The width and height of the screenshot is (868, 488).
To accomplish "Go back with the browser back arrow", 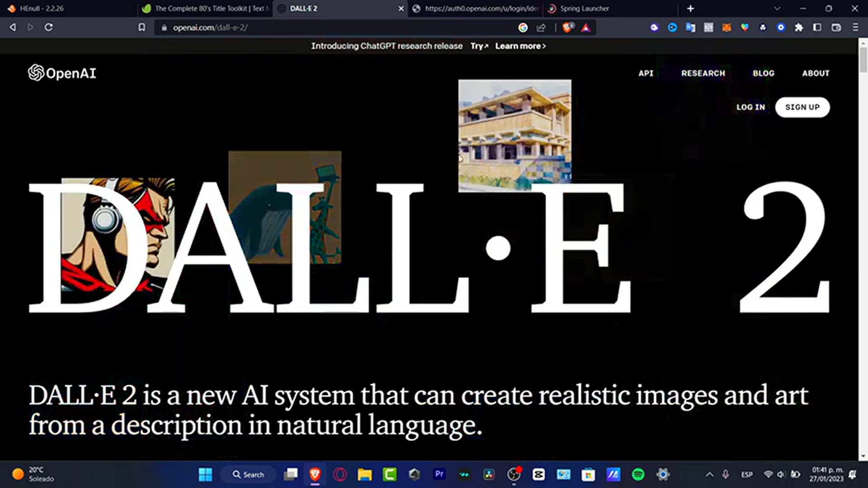I will [13, 27].
